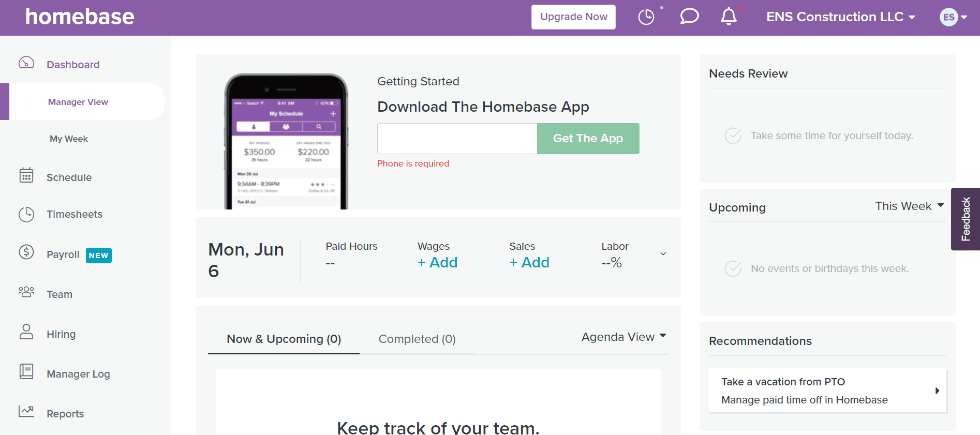
Task: Click the Upgrade Now button
Action: [x=573, y=17]
